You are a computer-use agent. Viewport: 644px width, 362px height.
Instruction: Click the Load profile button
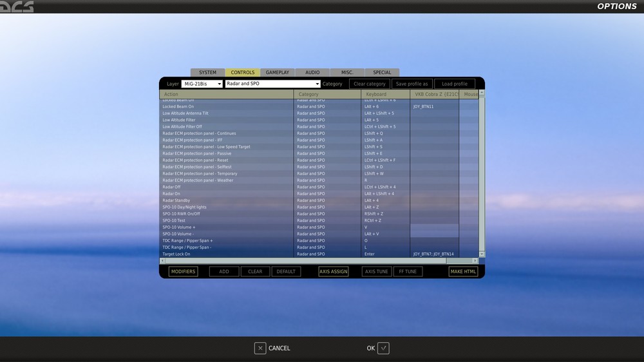(455, 84)
